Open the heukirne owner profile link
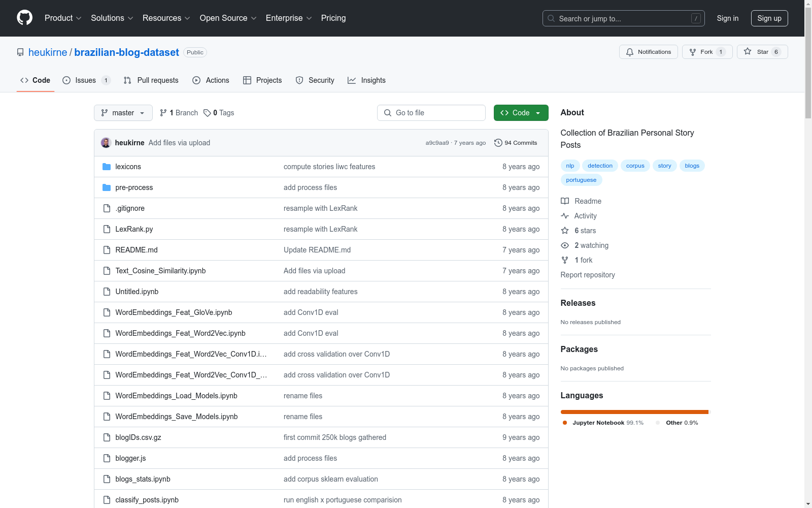The width and height of the screenshot is (812, 508). 48,52
